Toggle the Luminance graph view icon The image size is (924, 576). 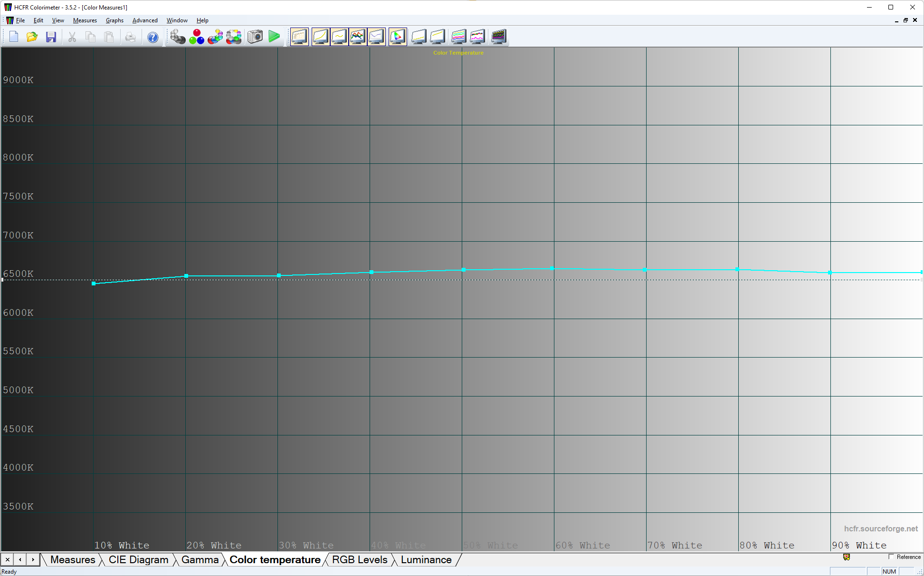321,37
